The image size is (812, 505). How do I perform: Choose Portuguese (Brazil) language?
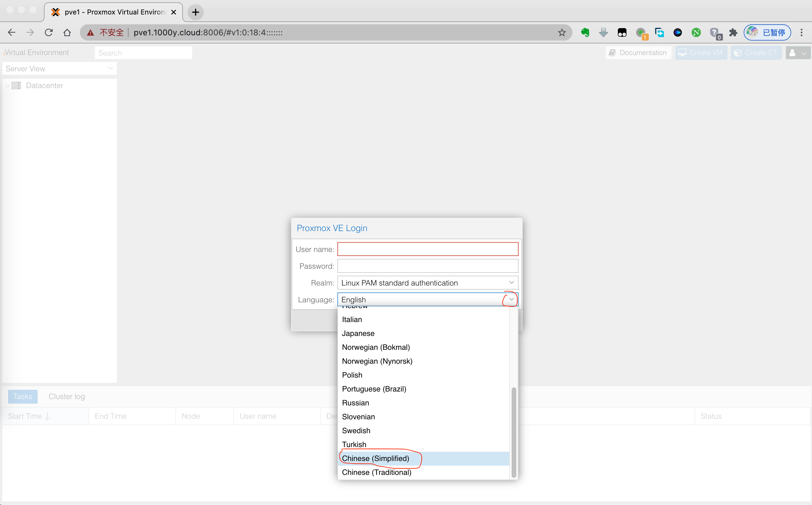click(424, 389)
